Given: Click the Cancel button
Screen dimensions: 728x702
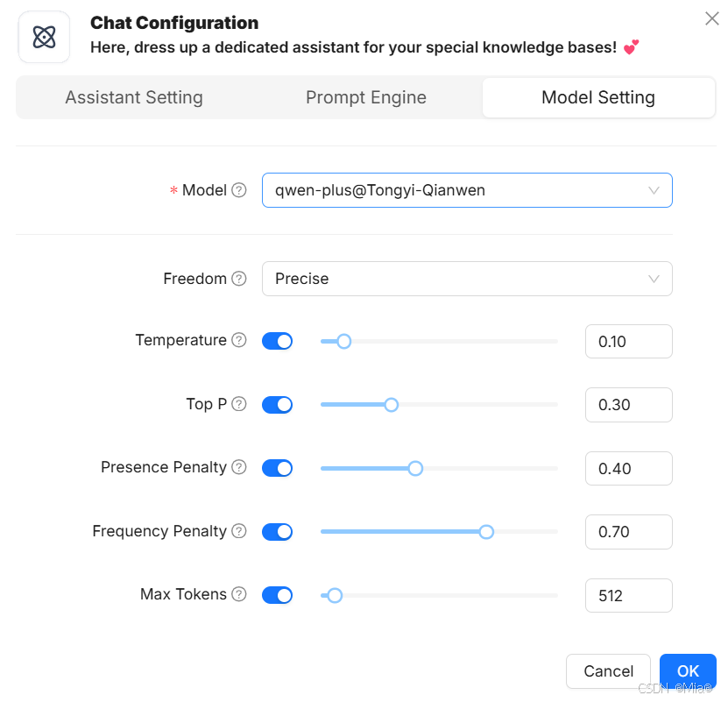Looking at the screenshot, I should 608,671.
